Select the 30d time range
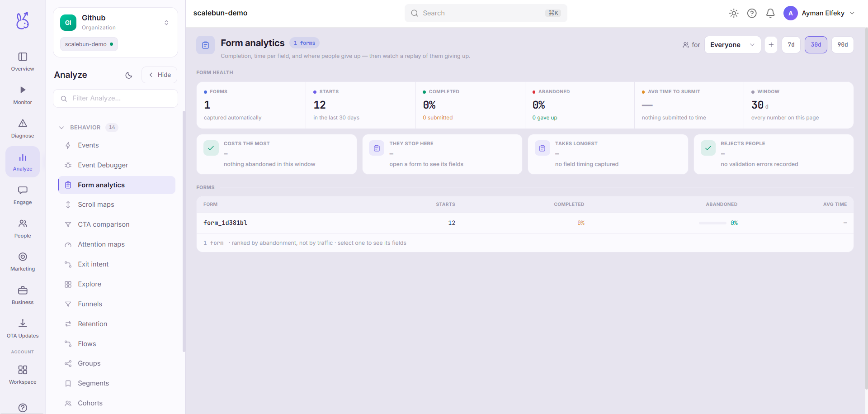 coord(816,45)
